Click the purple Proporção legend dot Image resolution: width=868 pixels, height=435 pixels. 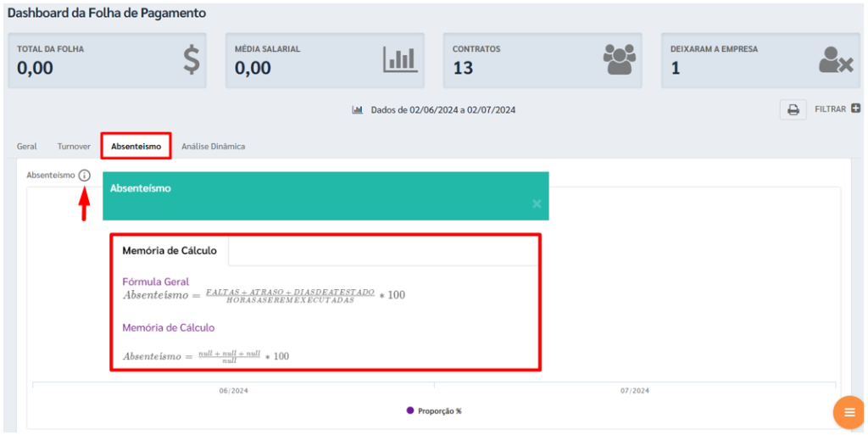point(410,410)
